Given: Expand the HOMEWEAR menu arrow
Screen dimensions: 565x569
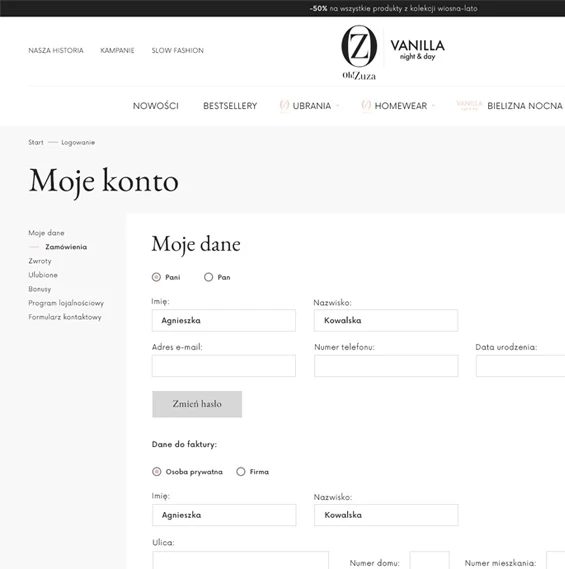Looking at the screenshot, I should [x=433, y=106].
